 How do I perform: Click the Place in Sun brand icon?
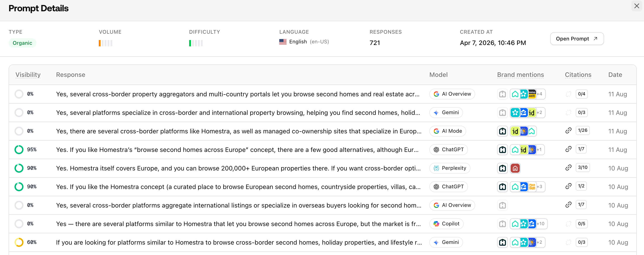tap(532, 187)
